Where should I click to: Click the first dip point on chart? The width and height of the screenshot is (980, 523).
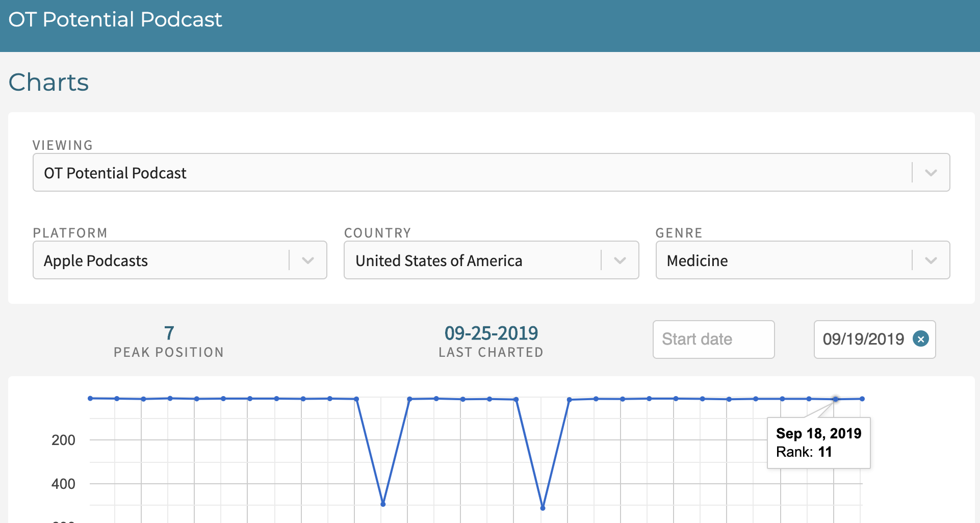(x=383, y=504)
